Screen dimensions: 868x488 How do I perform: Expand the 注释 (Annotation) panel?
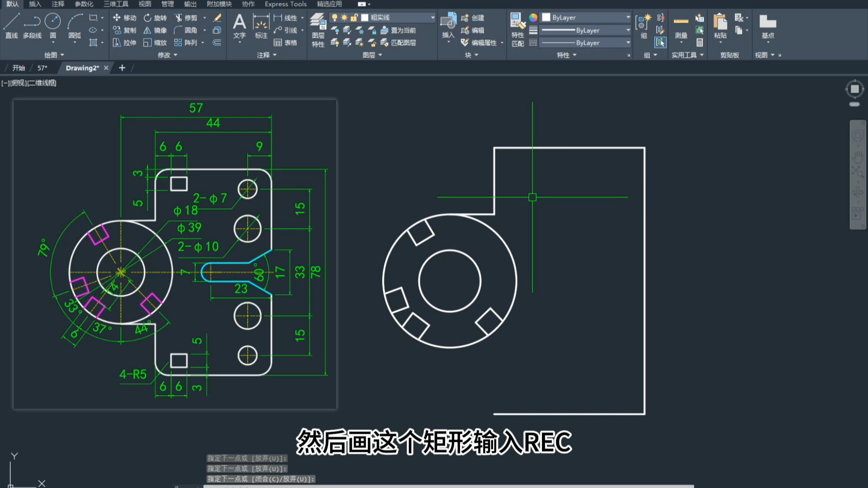266,55
